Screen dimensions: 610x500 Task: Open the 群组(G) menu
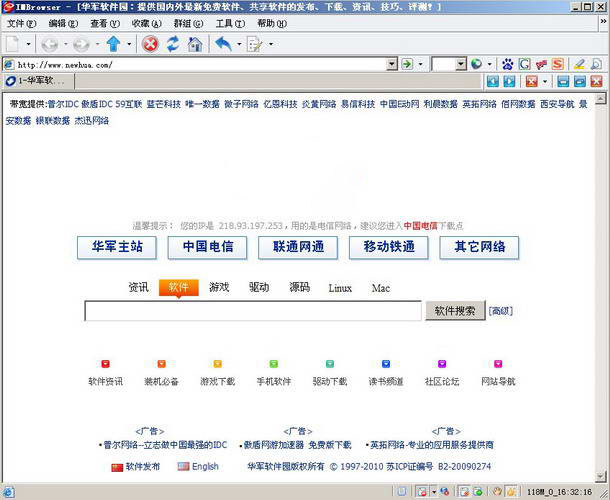point(188,24)
